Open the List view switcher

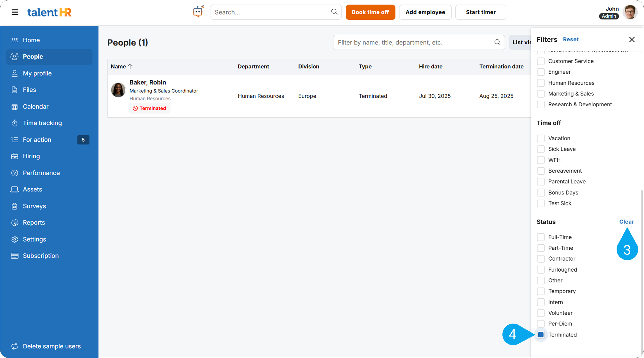tap(521, 42)
